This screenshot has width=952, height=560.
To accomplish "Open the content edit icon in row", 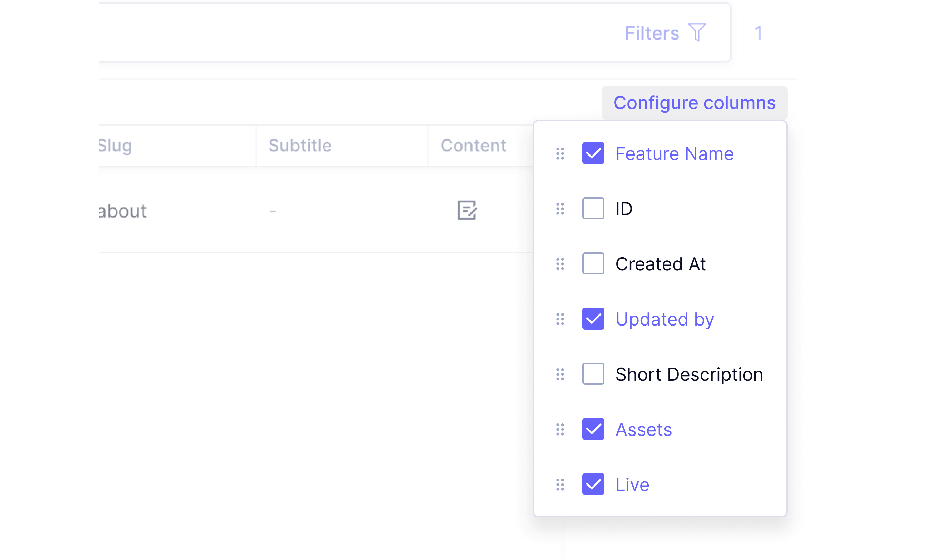I will point(467,210).
